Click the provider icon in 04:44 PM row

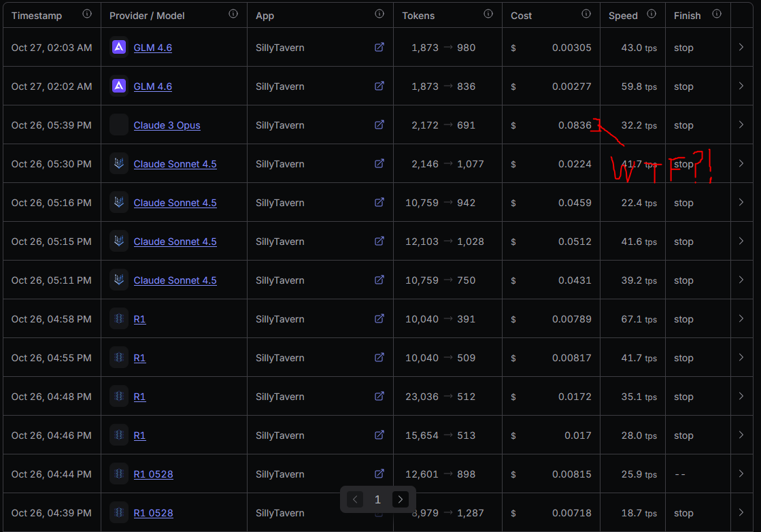tap(119, 473)
